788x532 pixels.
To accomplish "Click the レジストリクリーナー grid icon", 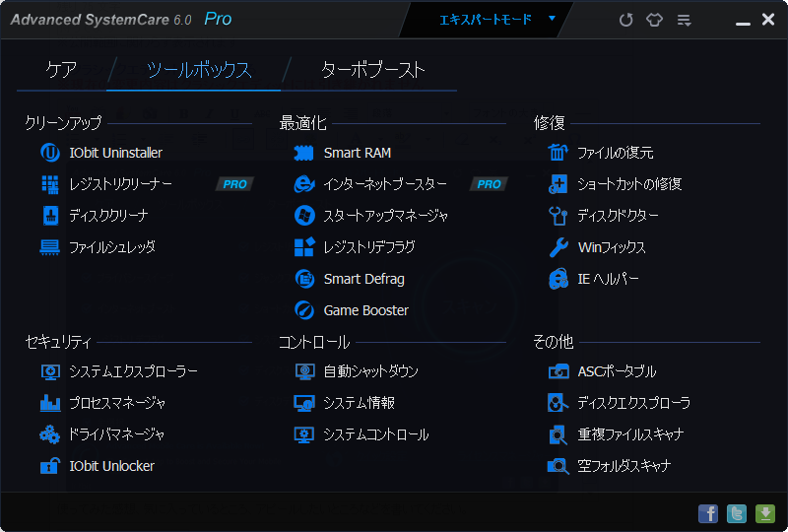I will pos(50,184).
